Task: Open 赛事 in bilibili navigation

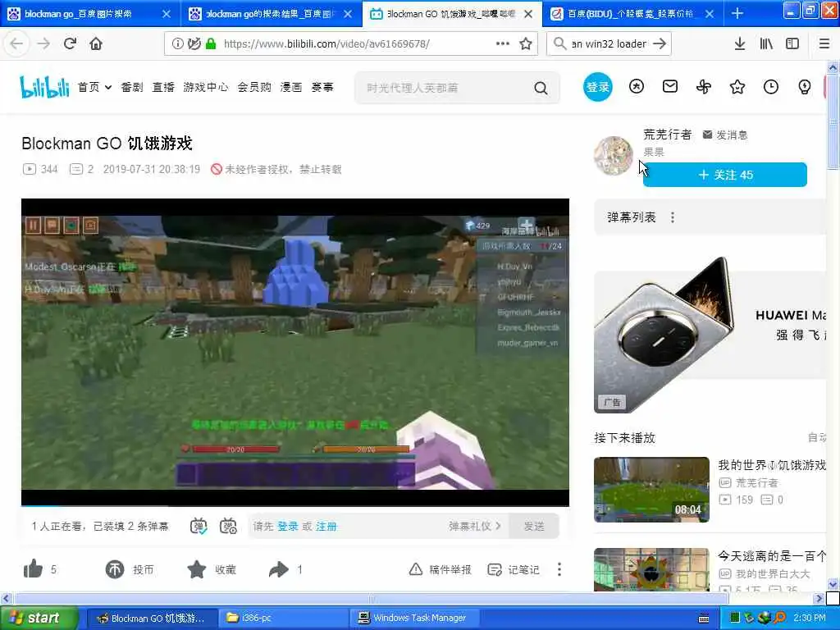Action: pos(322,87)
